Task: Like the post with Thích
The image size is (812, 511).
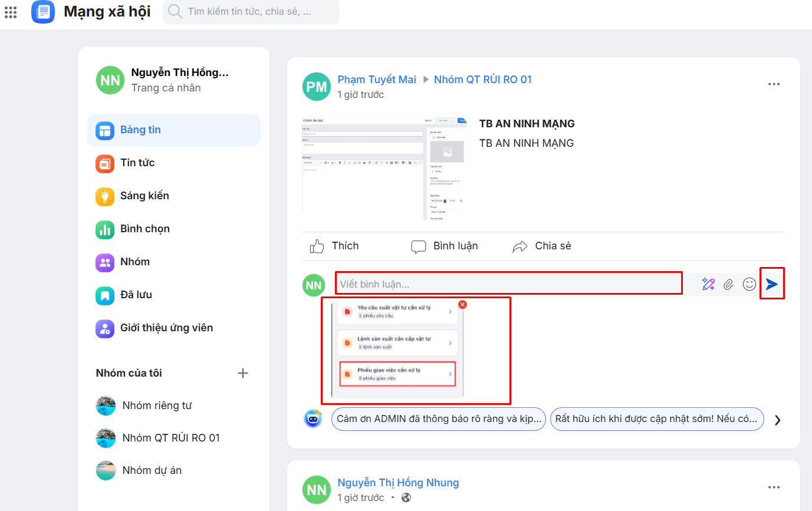Action: [334, 246]
